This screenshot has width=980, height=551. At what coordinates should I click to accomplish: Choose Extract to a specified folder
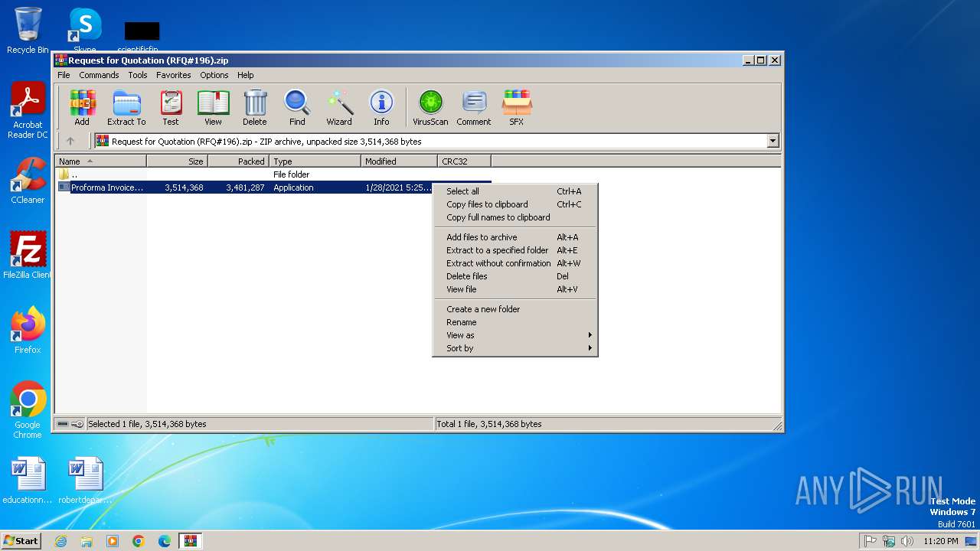tap(515, 250)
